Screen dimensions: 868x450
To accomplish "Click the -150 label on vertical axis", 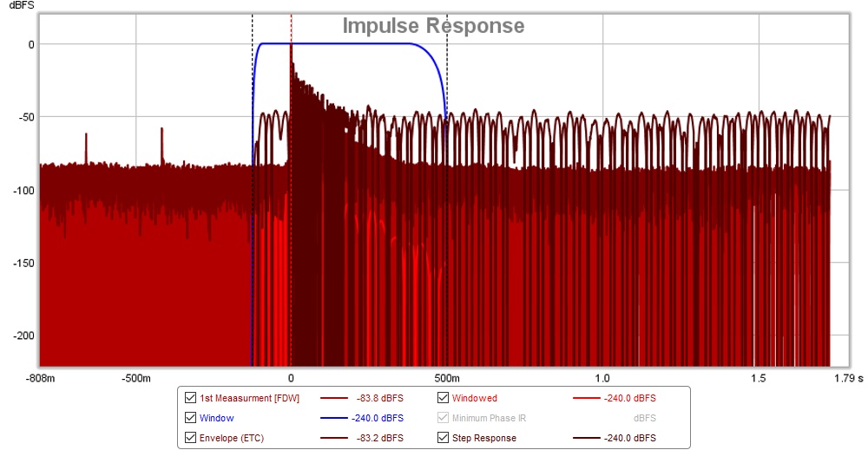I will point(24,263).
